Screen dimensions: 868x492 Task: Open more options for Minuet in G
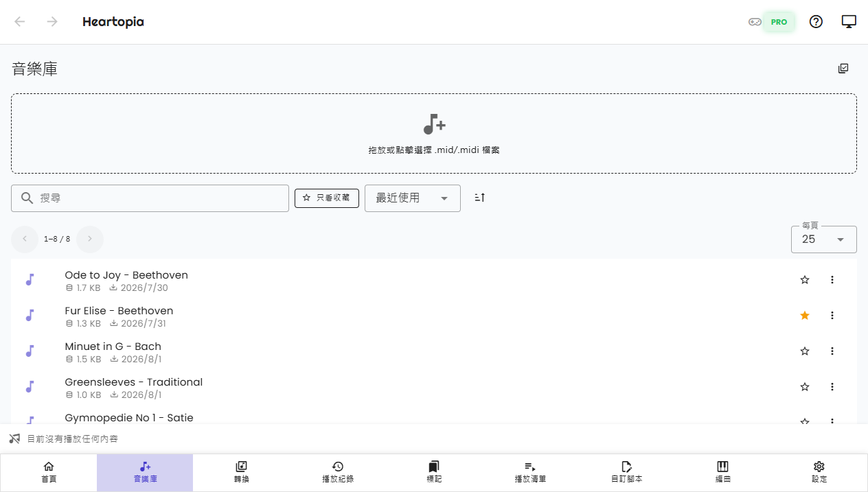[x=832, y=351]
